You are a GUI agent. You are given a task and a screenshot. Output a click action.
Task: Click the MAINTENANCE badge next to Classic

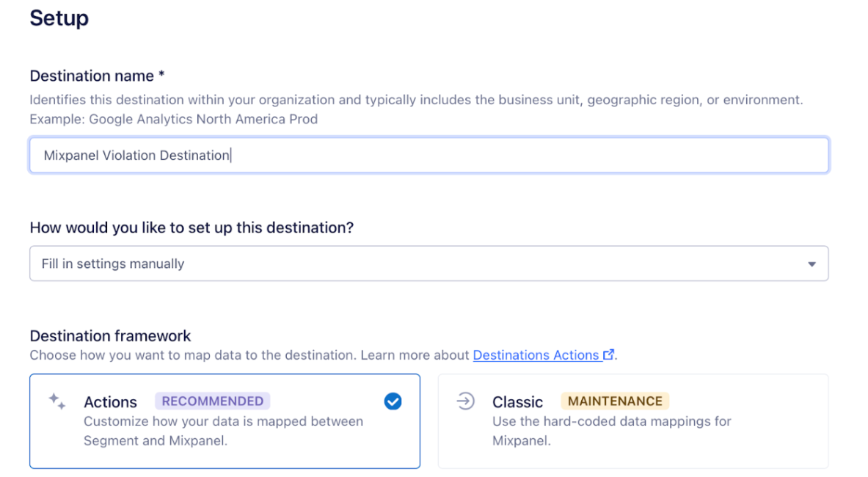[614, 401]
